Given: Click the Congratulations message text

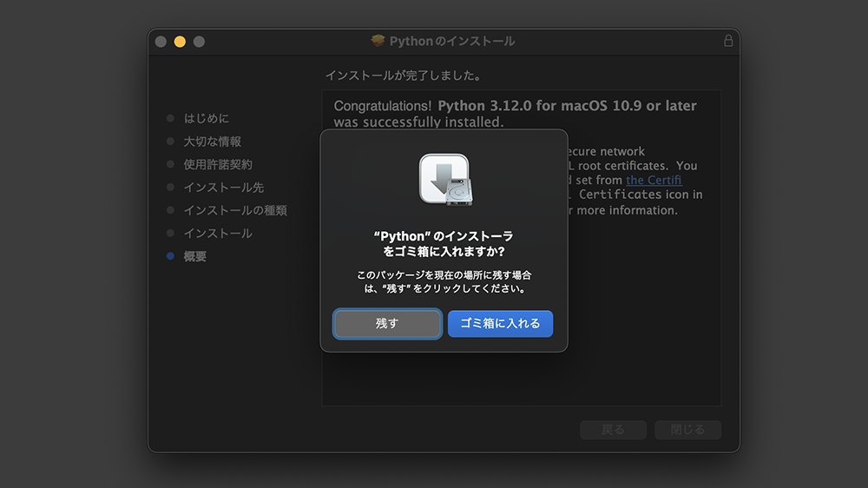Looking at the screenshot, I should tap(515, 114).
